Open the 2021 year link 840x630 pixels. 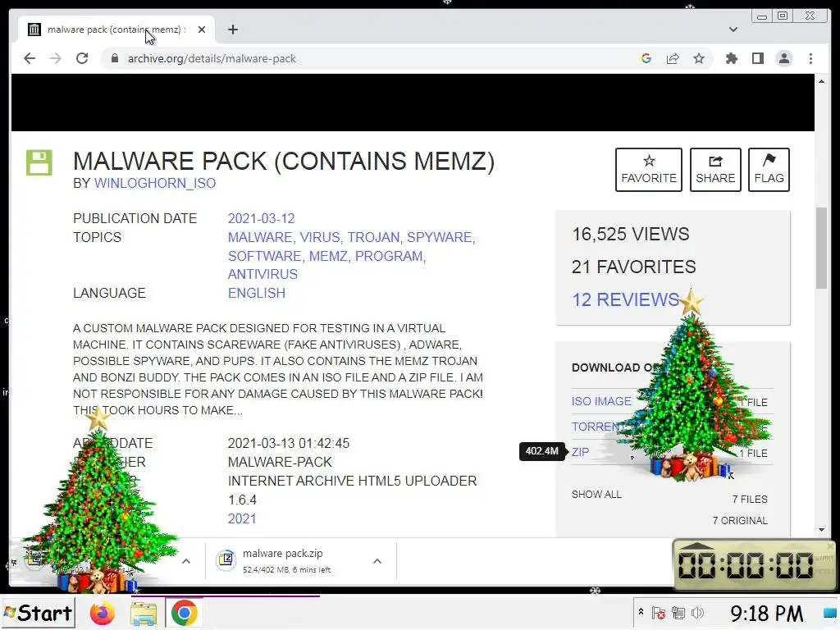242,518
